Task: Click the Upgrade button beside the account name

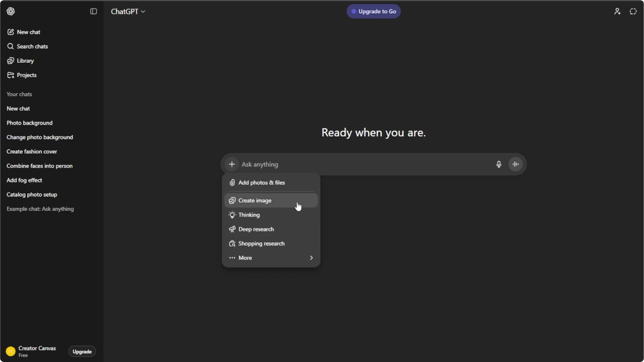Action: pyautogui.click(x=82, y=352)
